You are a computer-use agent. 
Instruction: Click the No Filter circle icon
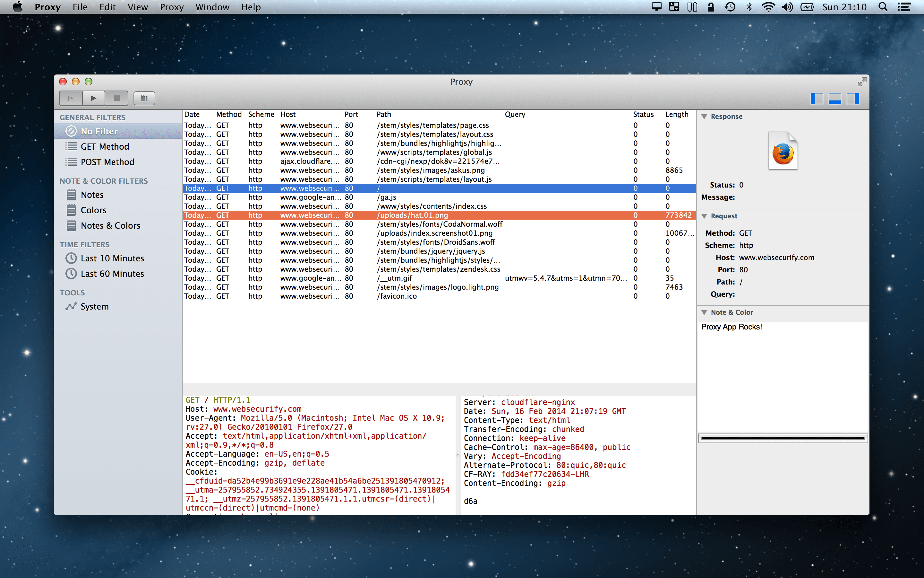71,131
